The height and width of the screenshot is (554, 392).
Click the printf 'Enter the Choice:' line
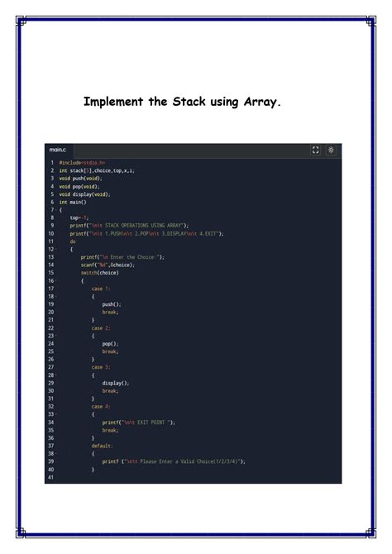coord(122,257)
